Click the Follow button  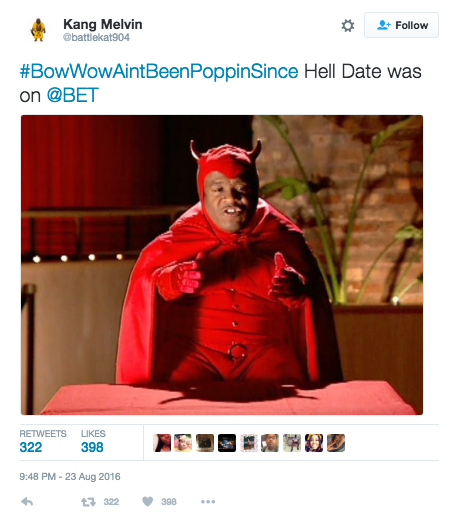coord(401,25)
